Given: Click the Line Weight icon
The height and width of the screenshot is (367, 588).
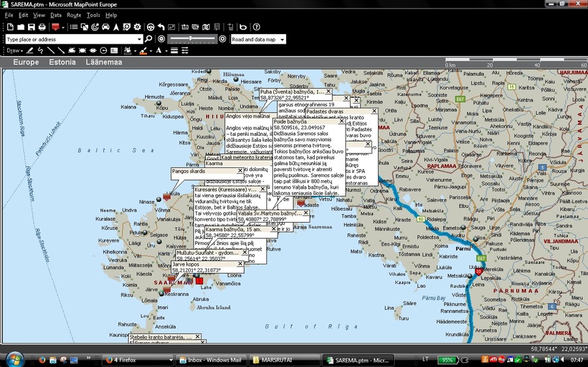Looking at the screenshot, I should coord(174,50).
